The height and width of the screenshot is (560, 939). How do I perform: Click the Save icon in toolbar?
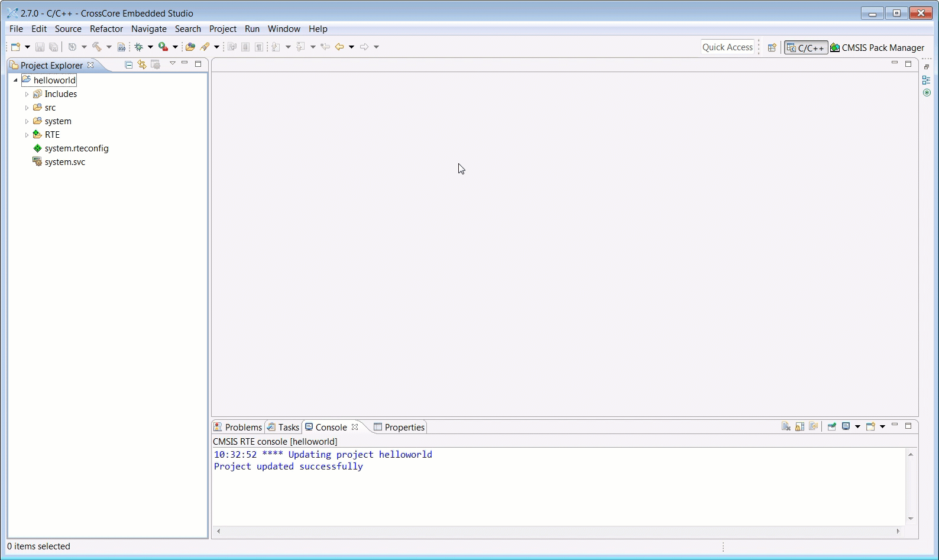point(40,47)
